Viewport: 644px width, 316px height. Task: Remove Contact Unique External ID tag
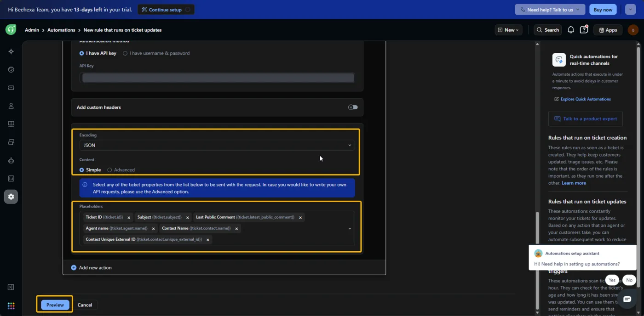[x=208, y=239]
